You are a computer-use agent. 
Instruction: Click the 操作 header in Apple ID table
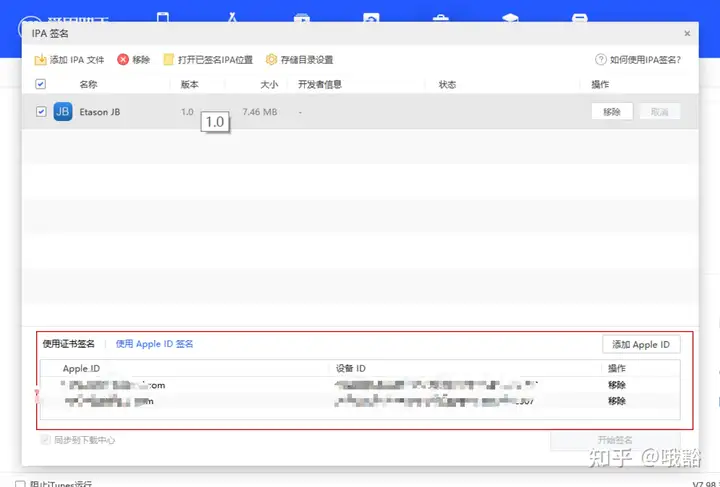617,368
